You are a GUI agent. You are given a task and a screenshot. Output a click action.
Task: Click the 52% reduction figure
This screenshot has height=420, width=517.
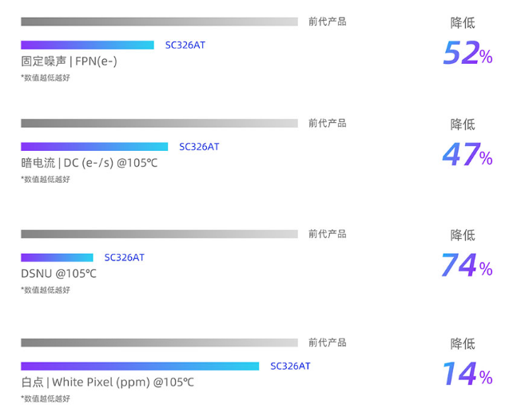click(467, 53)
